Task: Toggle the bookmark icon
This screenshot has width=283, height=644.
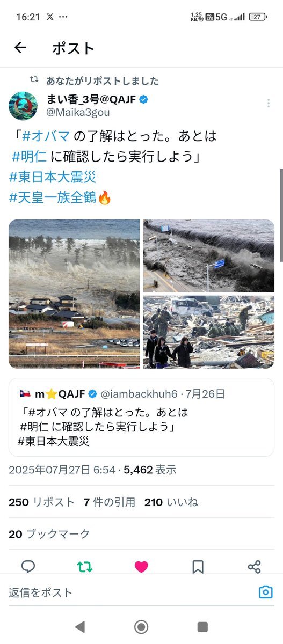Action: 198,567
